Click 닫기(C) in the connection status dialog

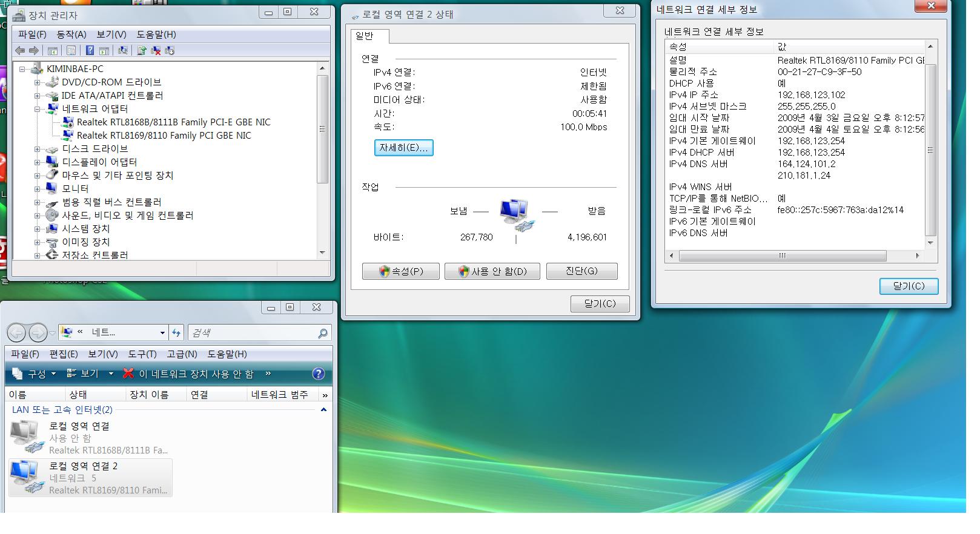pyautogui.click(x=600, y=304)
